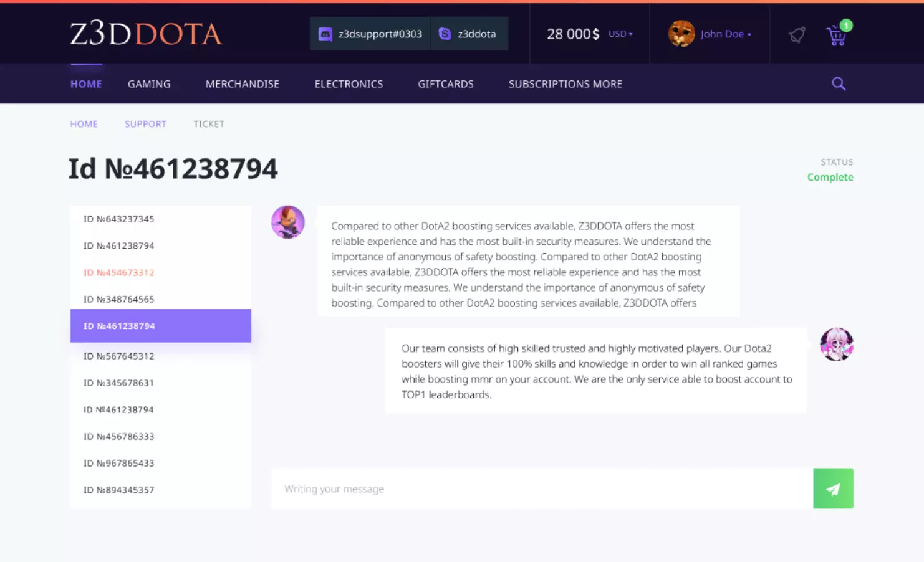Expand the John Doe account dropdown
924x562 pixels.
[x=726, y=34]
